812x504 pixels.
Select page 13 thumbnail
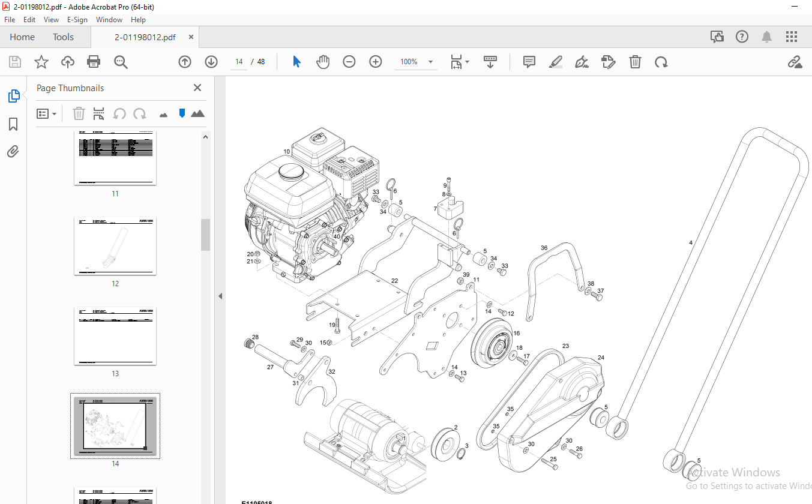pos(115,336)
